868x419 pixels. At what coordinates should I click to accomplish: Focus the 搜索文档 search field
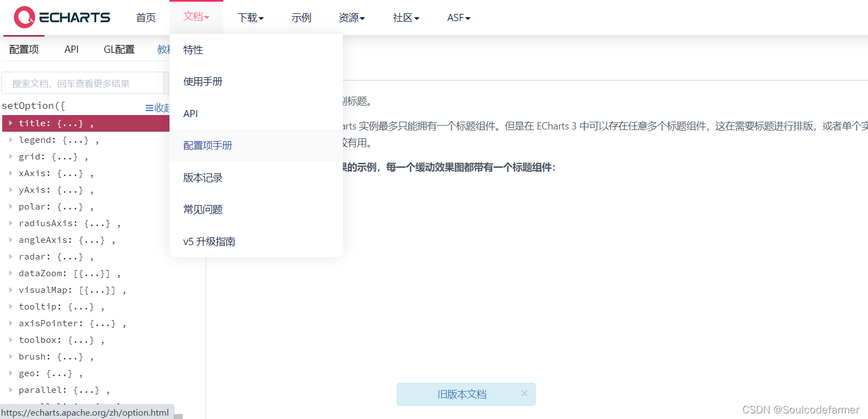(82, 83)
